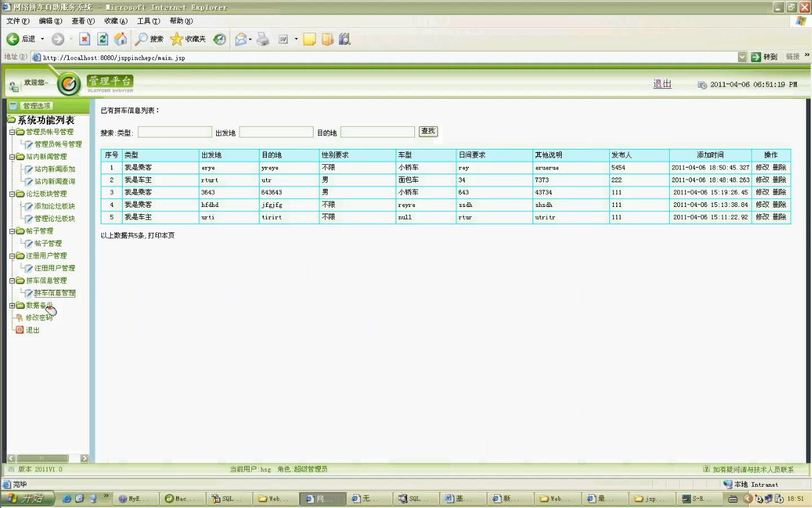The image size is (812, 508).
Task: Click the sidebar horizontal scrollbar
Action: pos(47,458)
